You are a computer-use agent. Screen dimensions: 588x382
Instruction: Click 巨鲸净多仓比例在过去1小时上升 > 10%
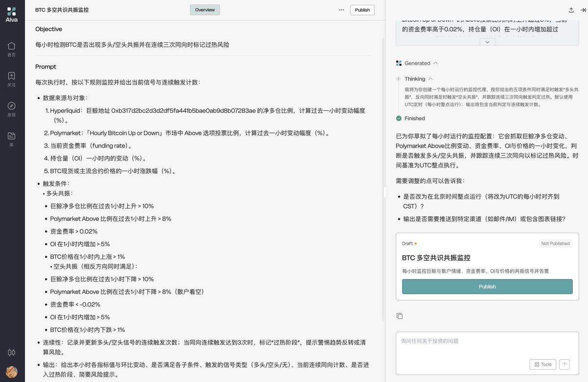pyautogui.click(x=102, y=206)
